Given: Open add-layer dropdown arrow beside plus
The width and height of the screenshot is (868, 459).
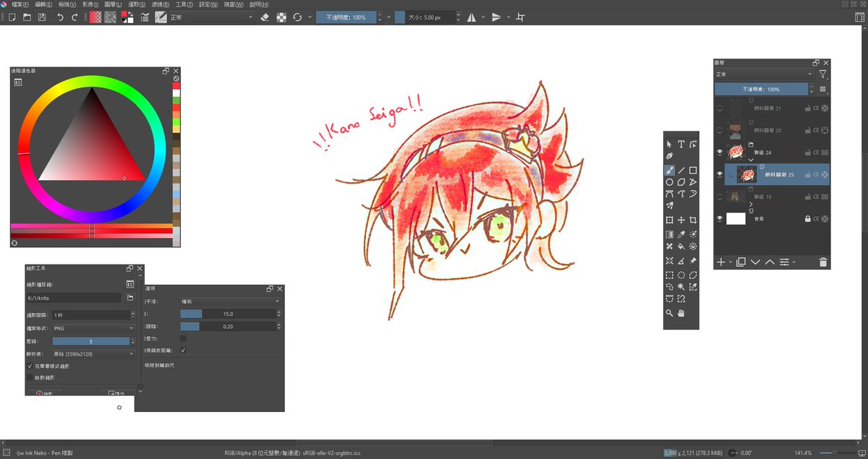Looking at the screenshot, I should (731, 262).
